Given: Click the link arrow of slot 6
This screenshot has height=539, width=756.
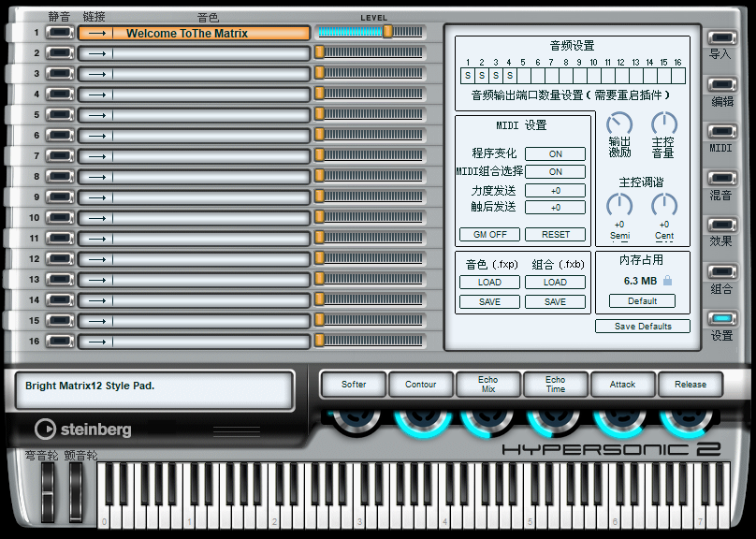Looking at the screenshot, I should (97, 136).
